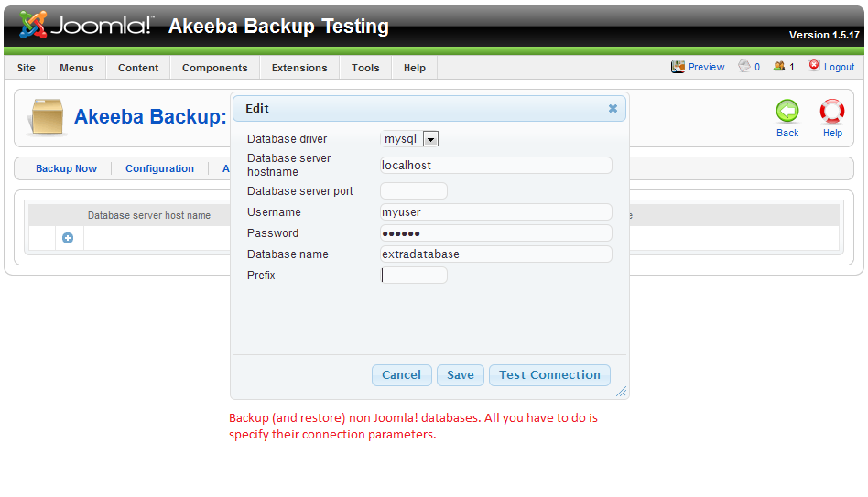Close the Edit dialog

click(x=613, y=108)
